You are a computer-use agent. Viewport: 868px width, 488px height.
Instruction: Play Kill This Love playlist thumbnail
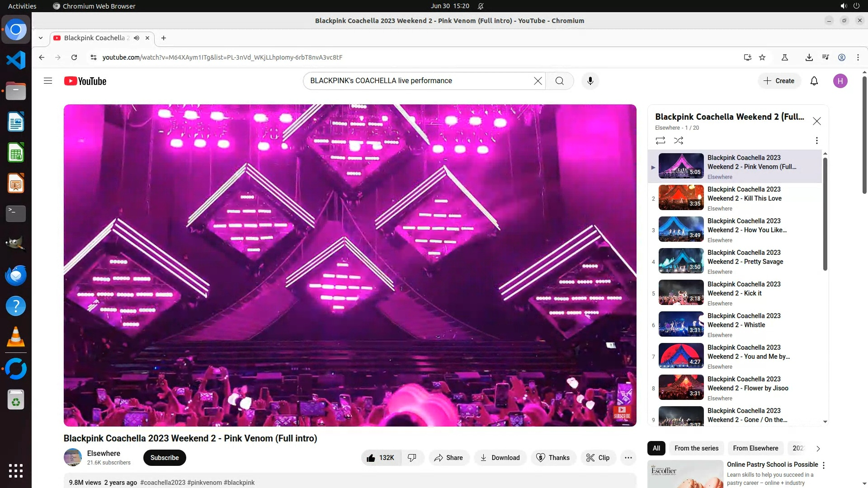tap(681, 197)
